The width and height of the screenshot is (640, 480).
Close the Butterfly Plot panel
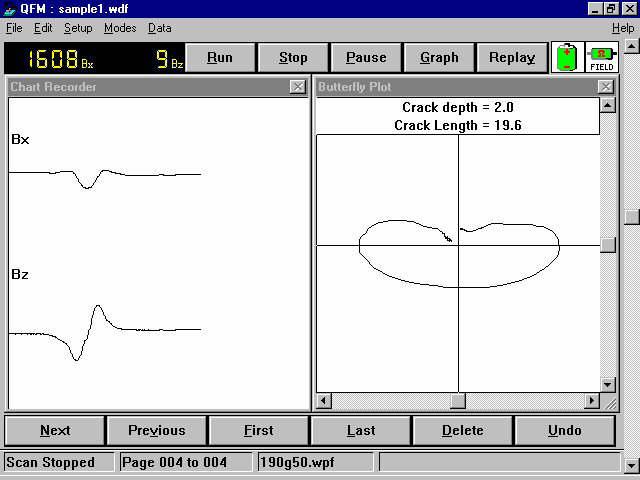click(x=606, y=87)
